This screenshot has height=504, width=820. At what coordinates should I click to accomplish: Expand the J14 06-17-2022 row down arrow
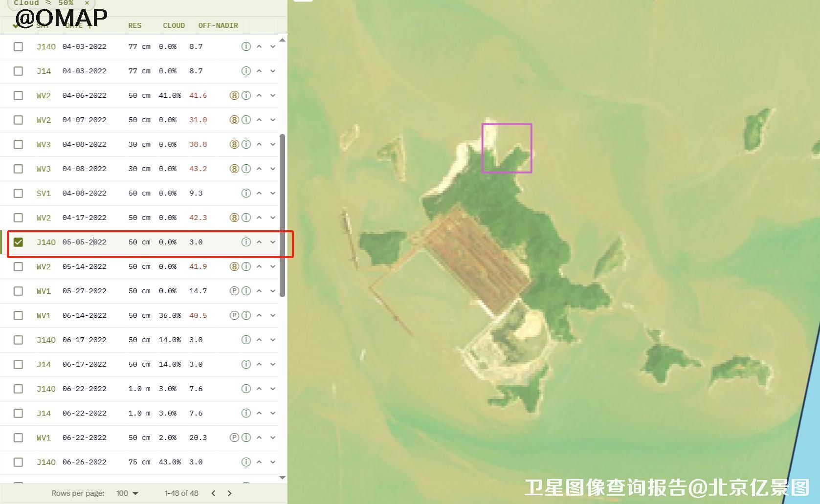[273, 364]
